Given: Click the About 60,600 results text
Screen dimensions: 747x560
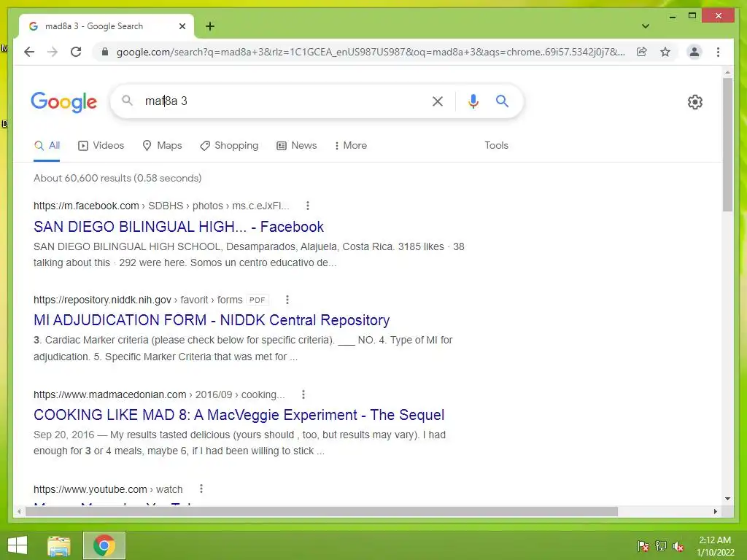Looking at the screenshot, I should point(117,178).
